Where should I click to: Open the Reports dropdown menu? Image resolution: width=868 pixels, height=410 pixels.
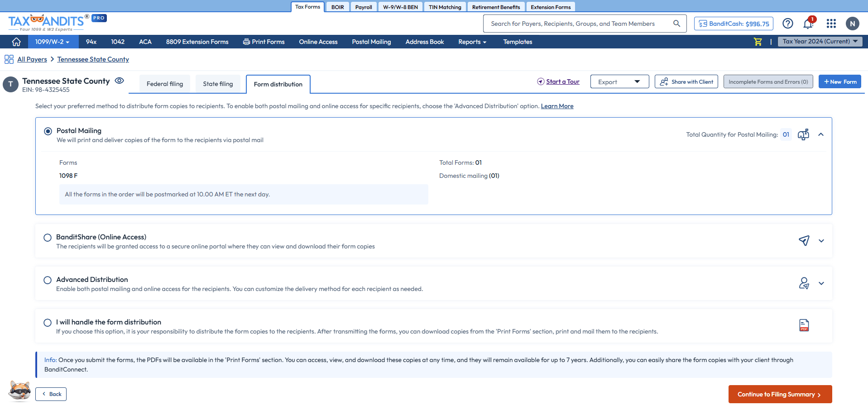[472, 42]
